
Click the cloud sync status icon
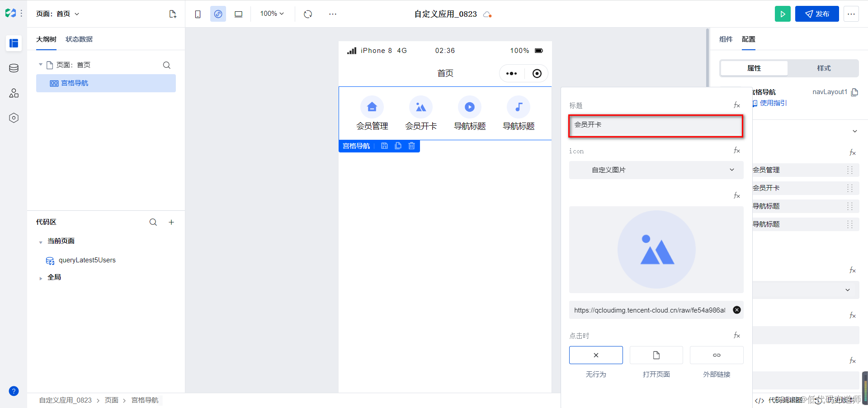(487, 14)
